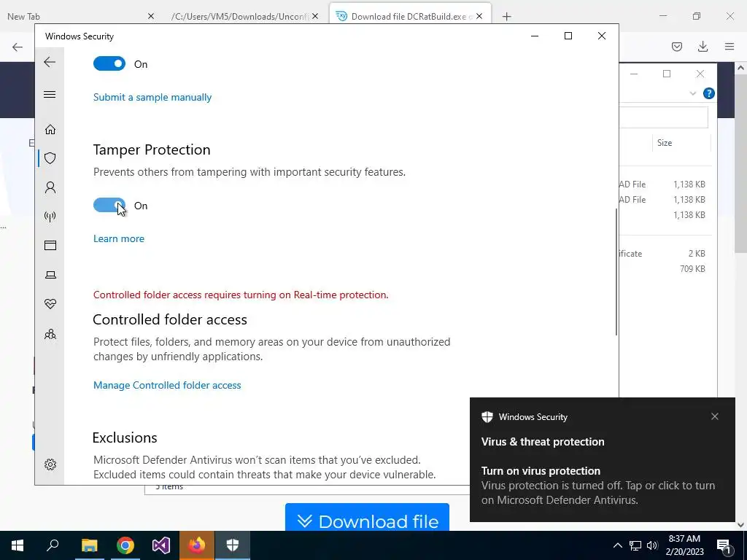Image resolution: width=747 pixels, height=560 pixels.
Task: Open Firewall & network protection icon
Action: point(50,217)
